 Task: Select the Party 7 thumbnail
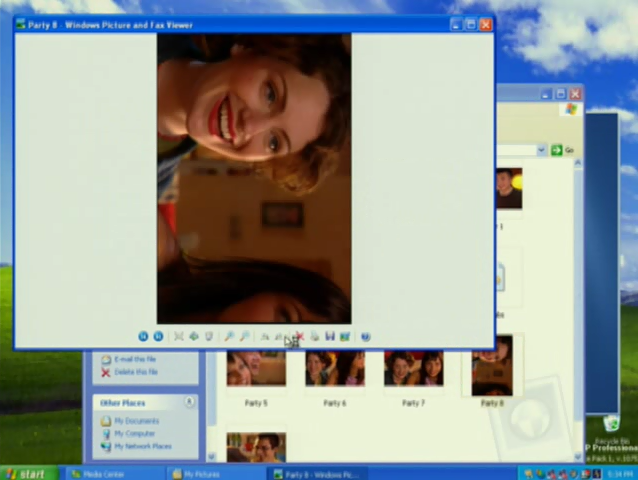(413, 369)
